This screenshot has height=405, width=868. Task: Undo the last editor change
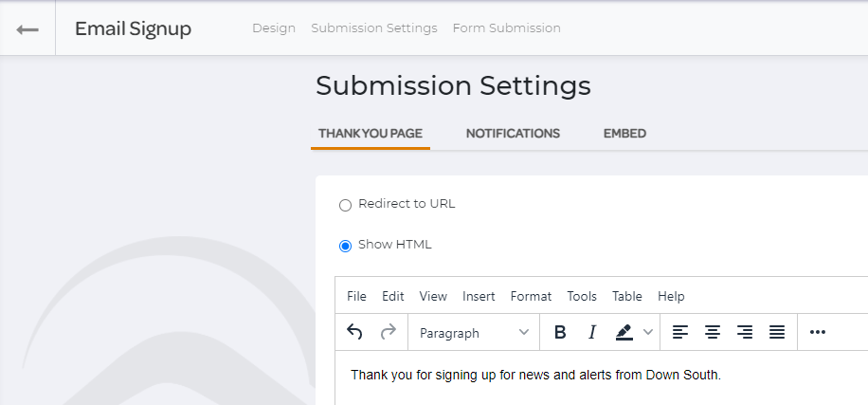pyautogui.click(x=355, y=332)
